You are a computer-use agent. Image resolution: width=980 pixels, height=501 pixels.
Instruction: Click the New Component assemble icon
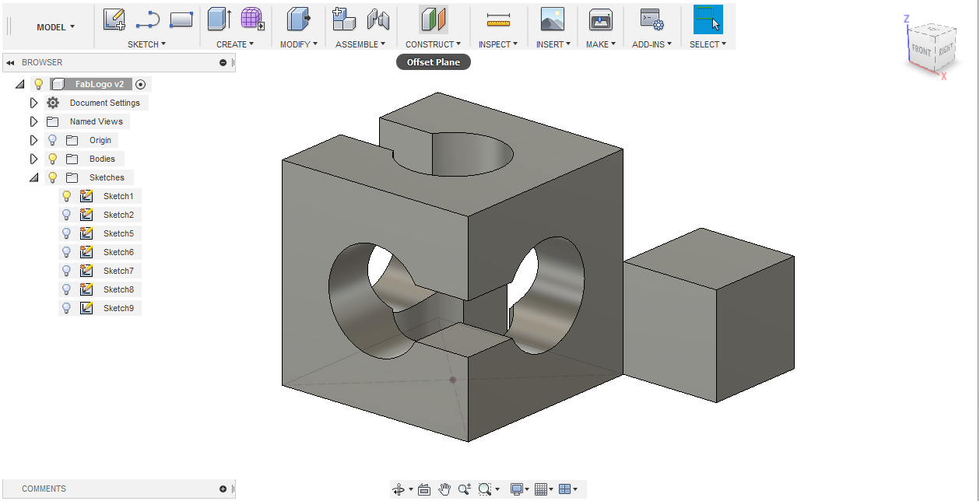point(343,19)
